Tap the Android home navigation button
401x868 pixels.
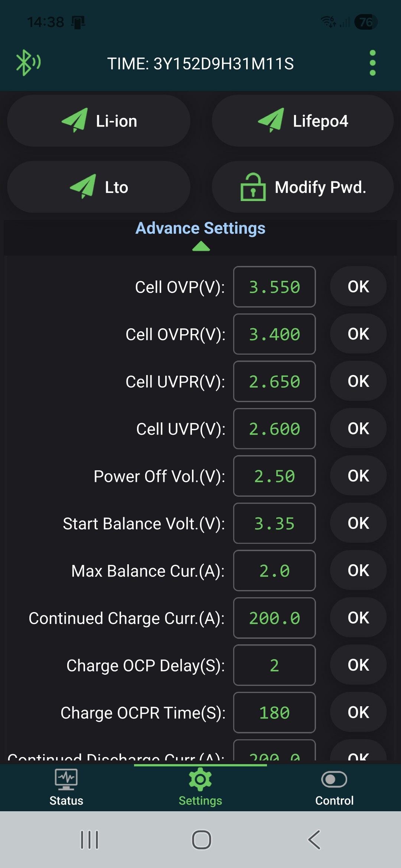[x=201, y=840]
